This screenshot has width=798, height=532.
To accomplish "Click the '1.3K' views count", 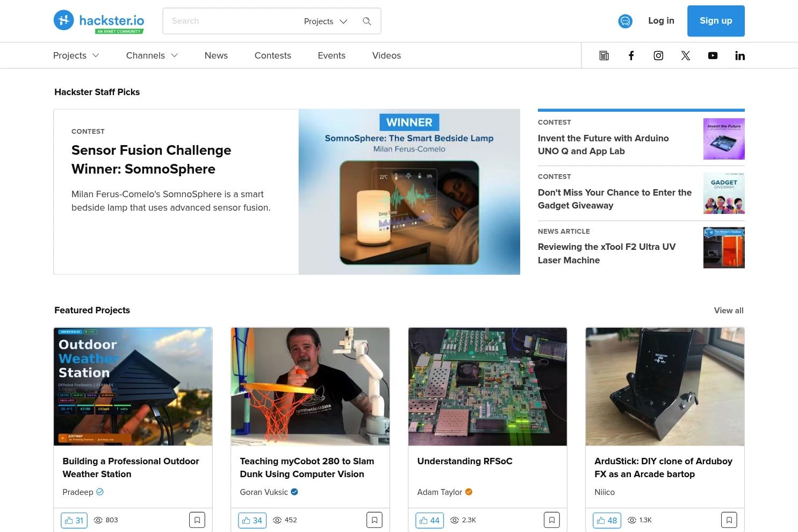I will coord(639,520).
